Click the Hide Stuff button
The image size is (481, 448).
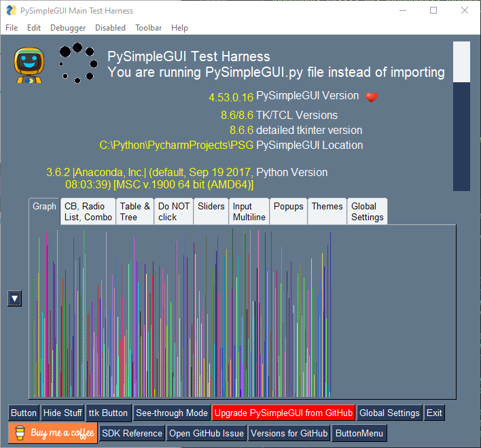click(63, 413)
